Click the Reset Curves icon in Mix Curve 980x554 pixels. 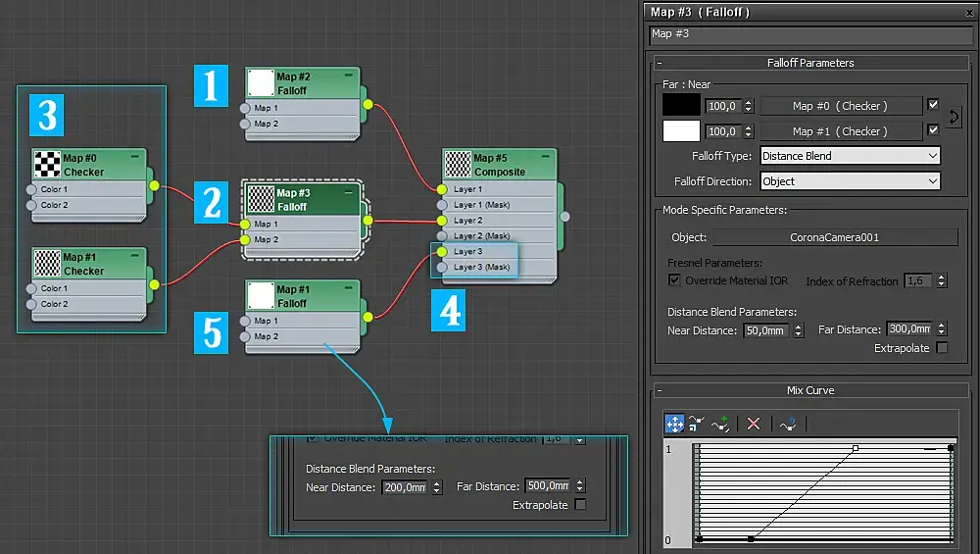coord(788,424)
